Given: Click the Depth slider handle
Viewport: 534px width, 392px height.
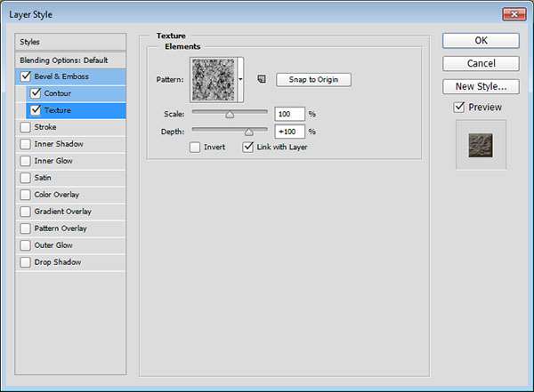Looking at the screenshot, I should 248,131.
